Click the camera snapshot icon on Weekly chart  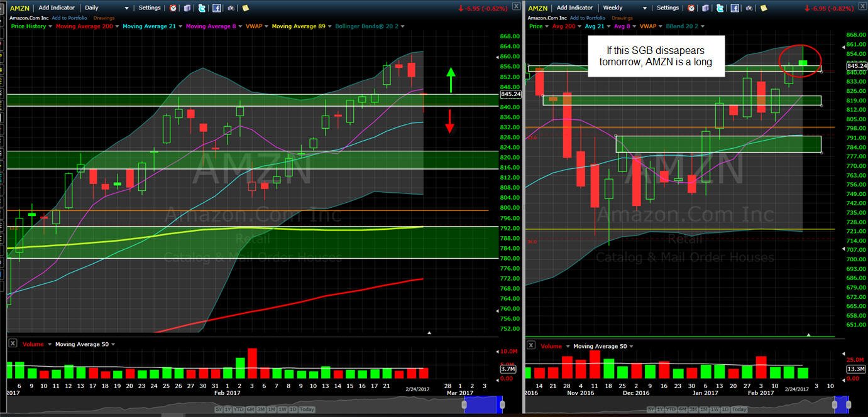tap(749, 8)
